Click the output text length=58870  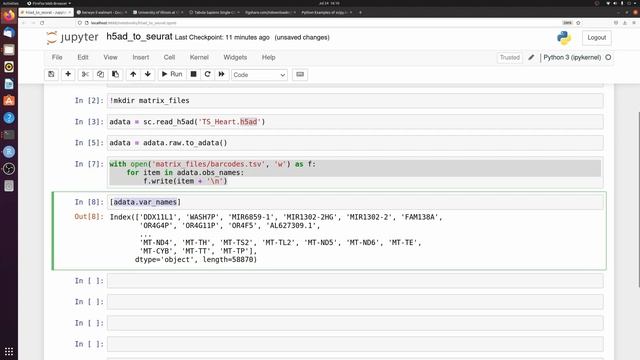click(x=229, y=260)
